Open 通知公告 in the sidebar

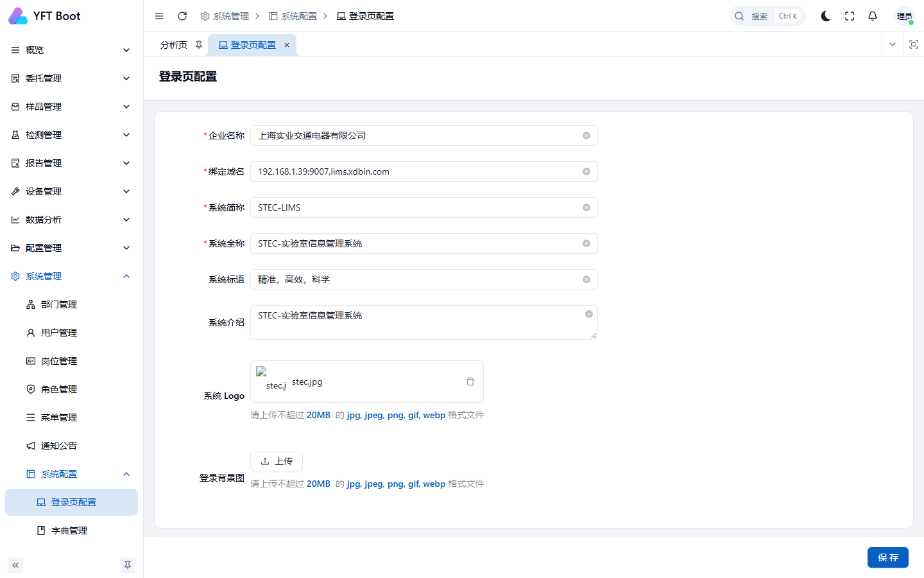pyautogui.click(x=71, y=446)
